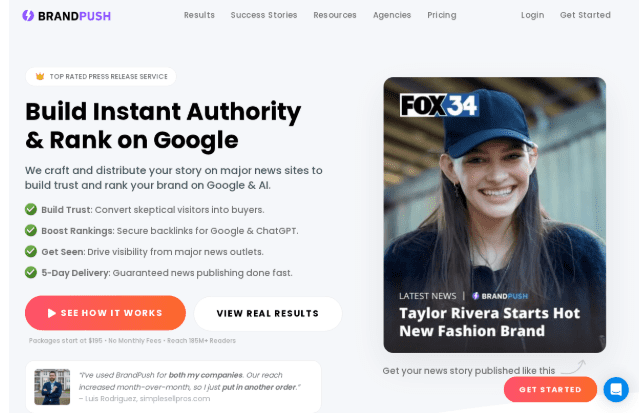Click the BrandPush lightning bolt logo icon

(28, 16)
